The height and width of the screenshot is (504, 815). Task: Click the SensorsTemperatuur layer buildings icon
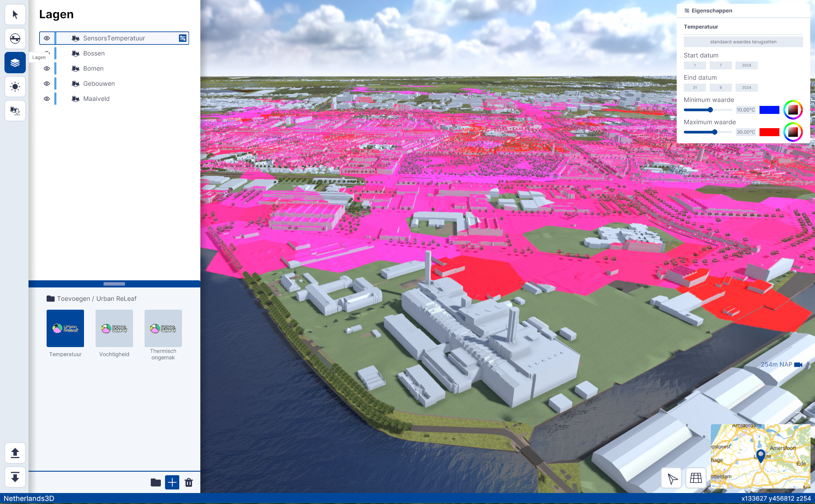[x=76, y=38]
